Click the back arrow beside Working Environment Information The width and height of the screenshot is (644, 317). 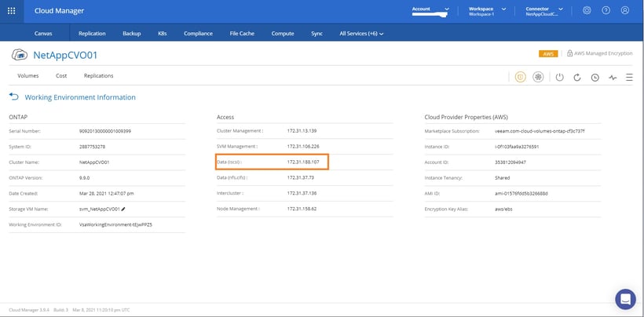click(13, 97)
